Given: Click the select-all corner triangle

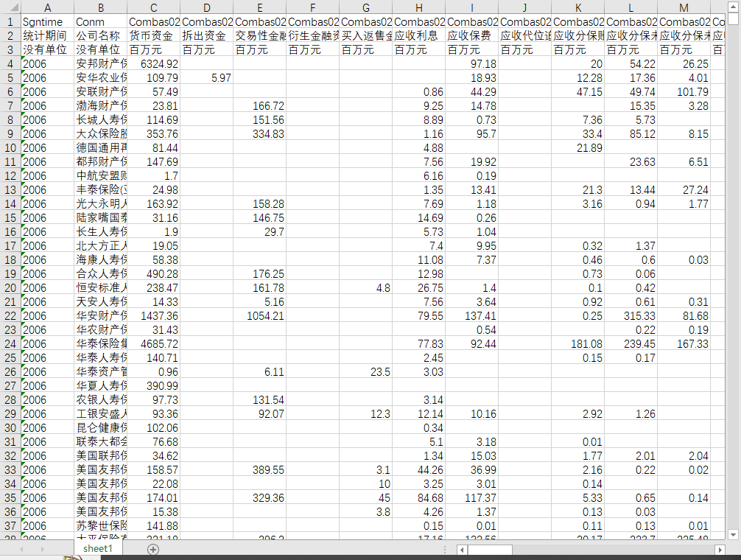Looking at the screenshot, I should click(10, 7).
